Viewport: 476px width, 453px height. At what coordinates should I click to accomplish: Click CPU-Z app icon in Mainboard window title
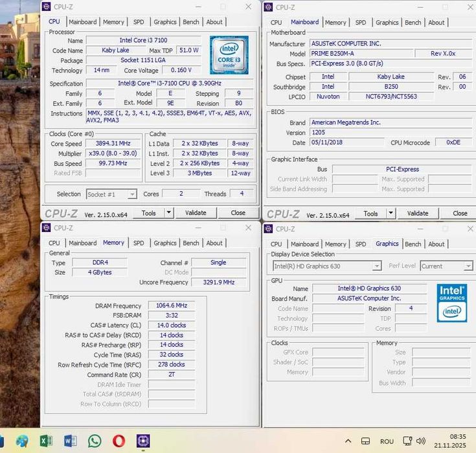(x=268, y=7)
